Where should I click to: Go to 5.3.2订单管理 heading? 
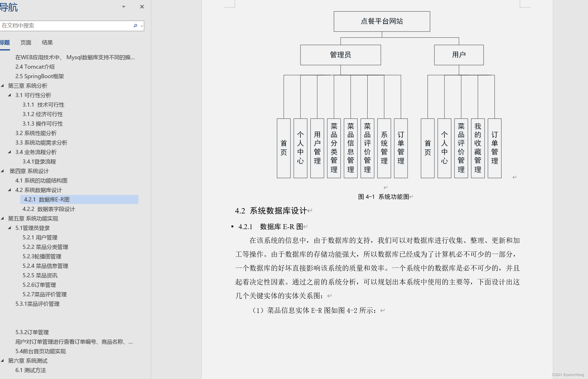pyautogui.click(x=32, y=332)
